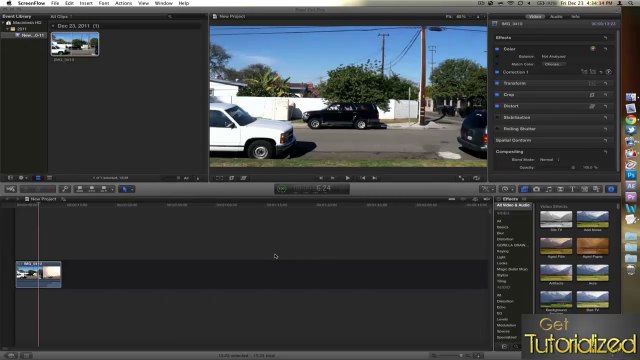
Task: Open the Generators browser icon
Action: click(x=584, y=189)
